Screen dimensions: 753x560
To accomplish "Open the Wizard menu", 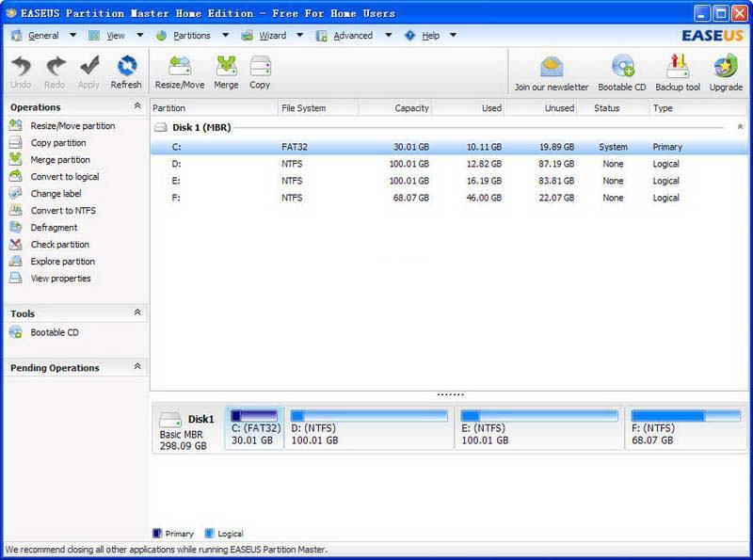I will (x=272, y=36).
